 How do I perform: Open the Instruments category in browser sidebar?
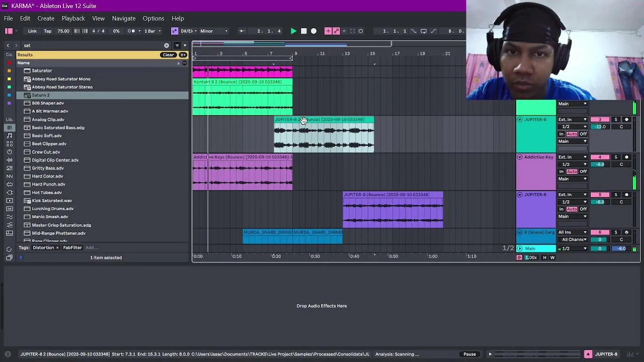pos(9,152)
